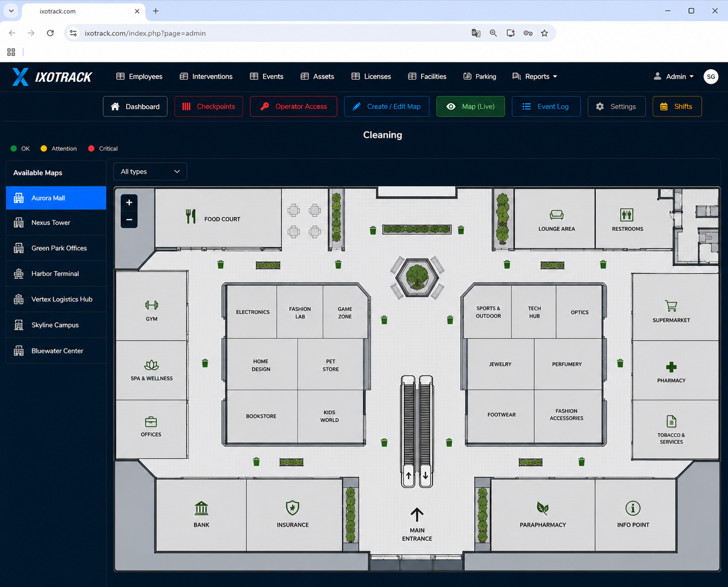Click the Bank building icon
728x587 pixels.
tap(201, 508)
